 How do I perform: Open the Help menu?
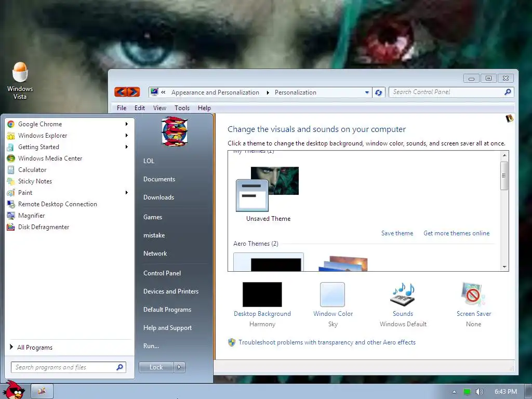204,108
